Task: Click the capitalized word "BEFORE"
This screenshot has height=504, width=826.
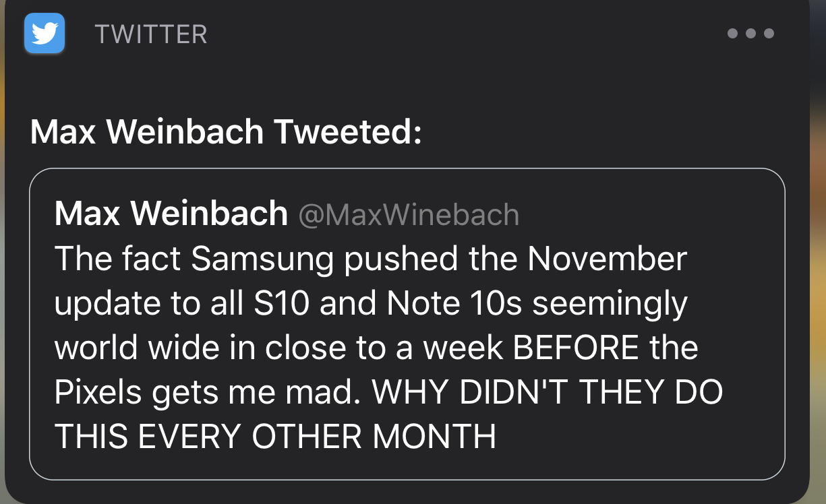Action: click(x=576, y=348)
